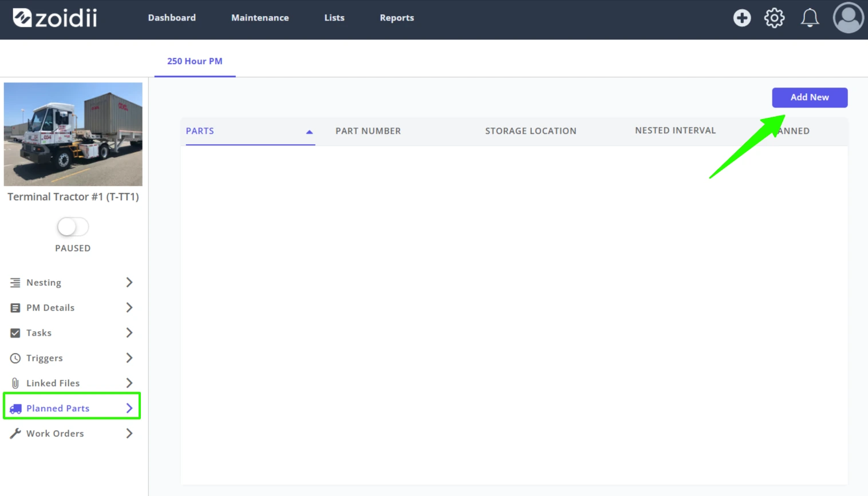This screenshot has height=496, width=868.
Task: Open the Nesting section label
Action: 44,283
